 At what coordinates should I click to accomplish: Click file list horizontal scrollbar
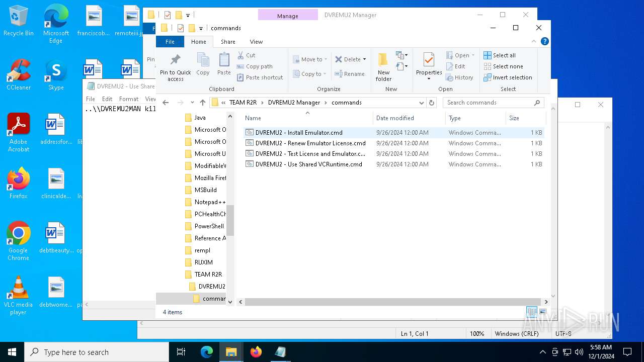tap(393, 302)
